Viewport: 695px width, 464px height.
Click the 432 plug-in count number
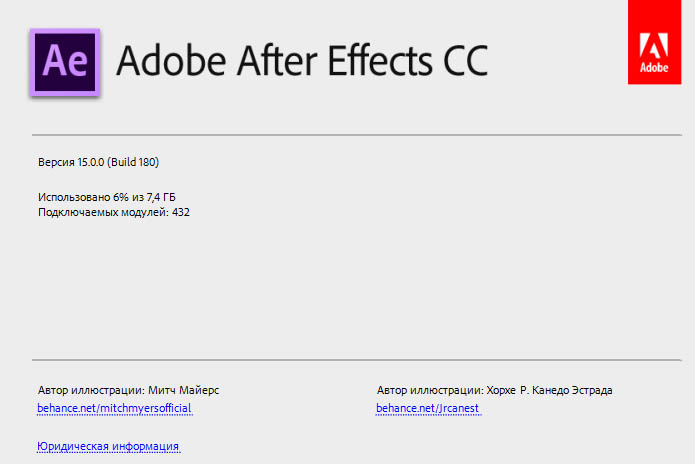[x=181, y=212]
